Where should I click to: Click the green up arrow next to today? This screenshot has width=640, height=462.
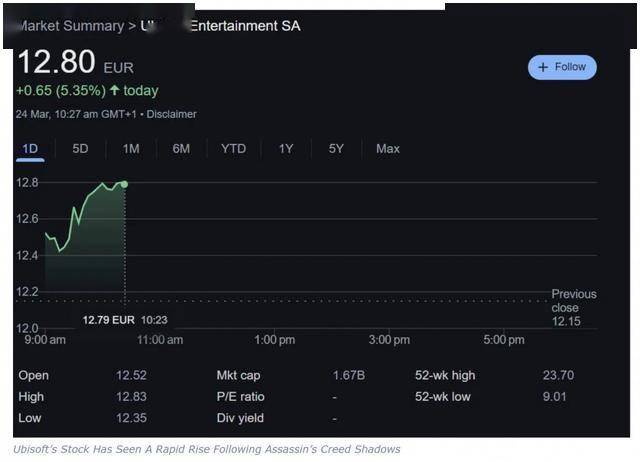click(x=115, y=90)
